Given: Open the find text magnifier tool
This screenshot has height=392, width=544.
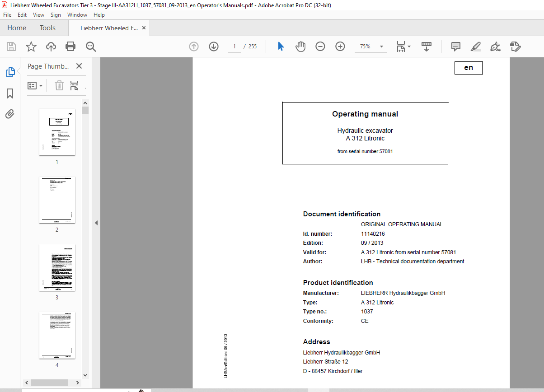Looking at the screenshot, I should click(x=91, y=47).
